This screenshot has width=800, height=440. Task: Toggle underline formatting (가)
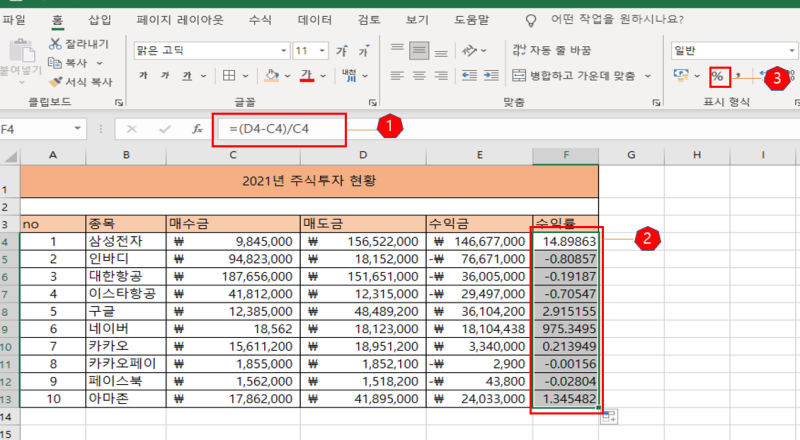[187, 76]
